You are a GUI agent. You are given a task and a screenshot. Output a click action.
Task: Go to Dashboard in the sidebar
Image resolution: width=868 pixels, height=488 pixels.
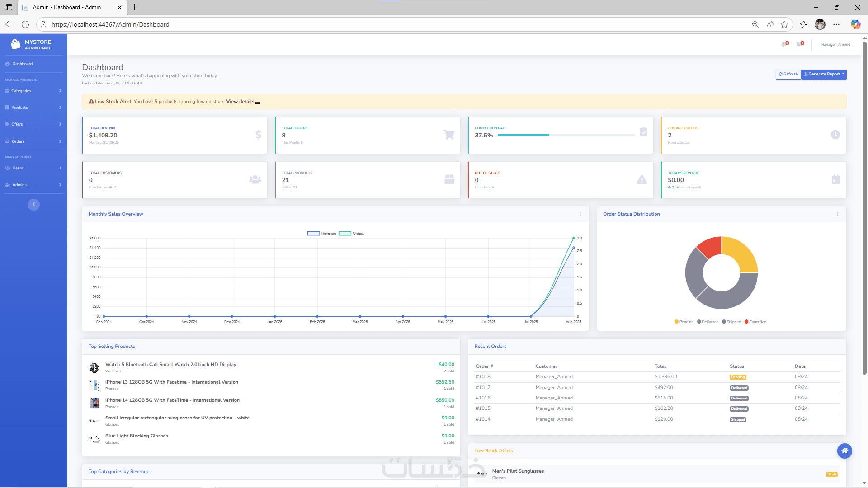(22, 64)
